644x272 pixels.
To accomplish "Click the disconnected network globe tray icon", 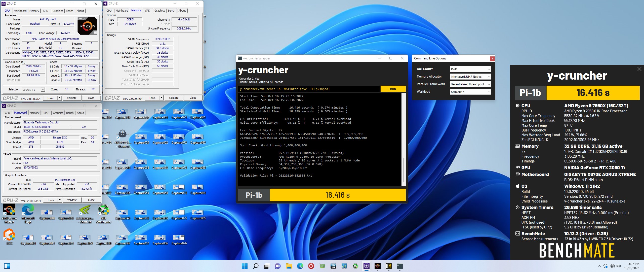I will tap(612, 266).
